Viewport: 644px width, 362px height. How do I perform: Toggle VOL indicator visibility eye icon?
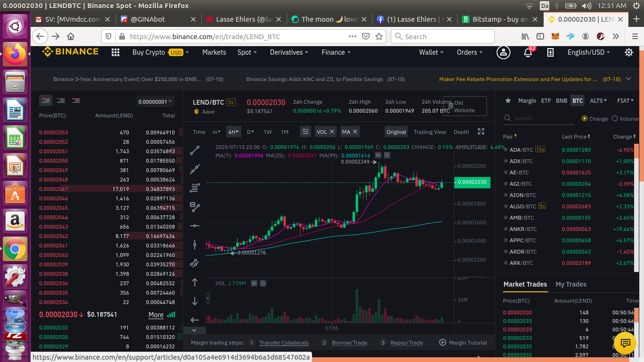click(x=254, y=283)
